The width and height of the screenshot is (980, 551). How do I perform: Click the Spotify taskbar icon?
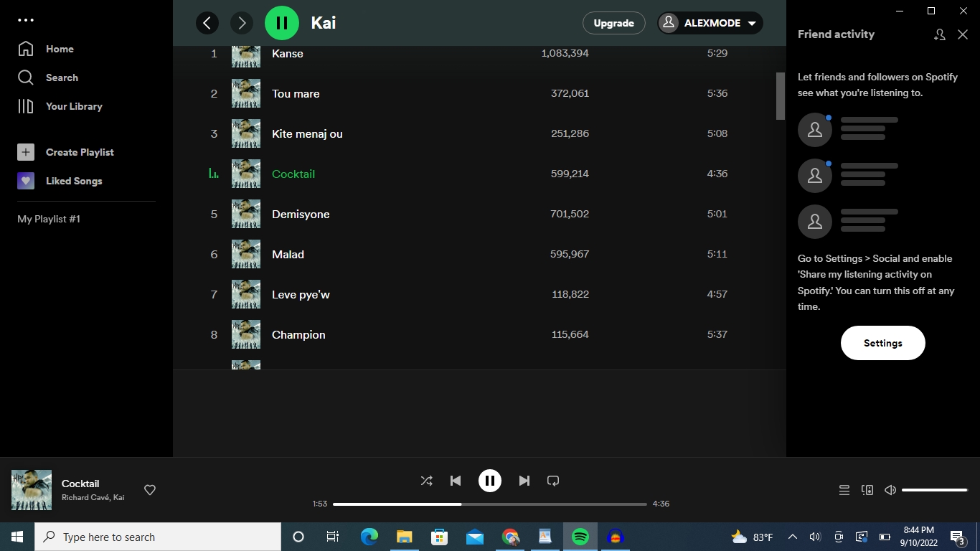coord(580,537)
